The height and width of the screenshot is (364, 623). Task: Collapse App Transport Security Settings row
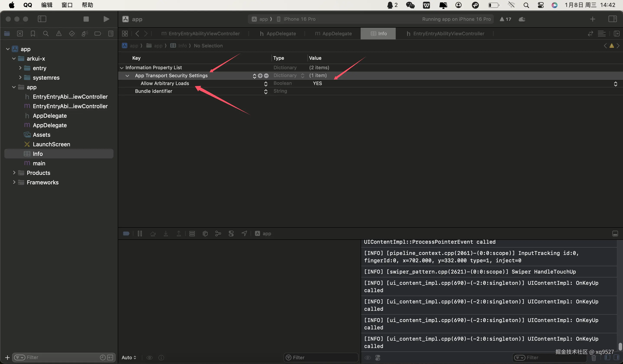pos(127,76)
